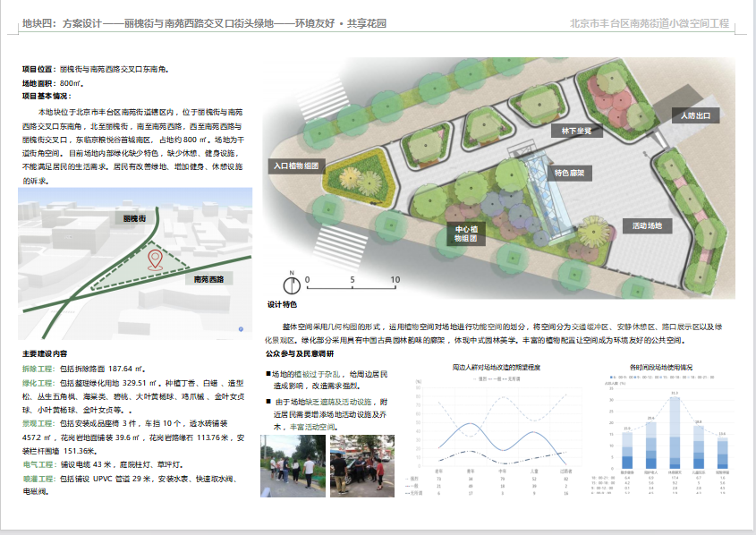Viewport: 756px width, 535px height.
Task: Click the 中心植物组团 callout label
Action: point(467,234)
